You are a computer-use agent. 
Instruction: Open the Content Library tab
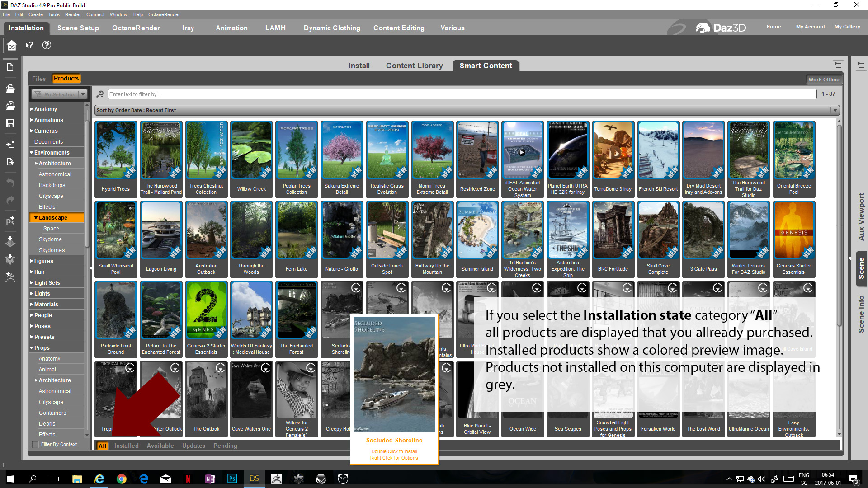click(414, 66)
